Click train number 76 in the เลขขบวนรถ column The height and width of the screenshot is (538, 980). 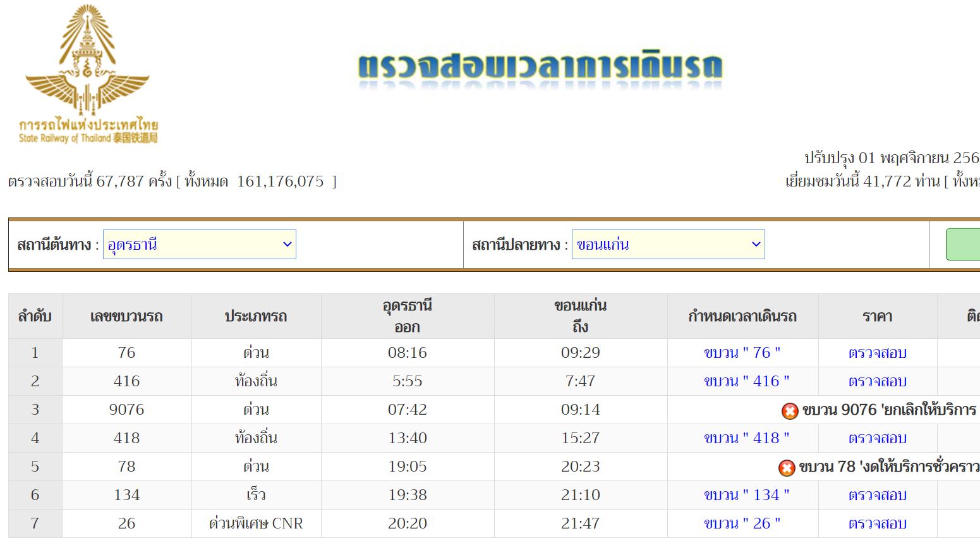tap(126, 353)
